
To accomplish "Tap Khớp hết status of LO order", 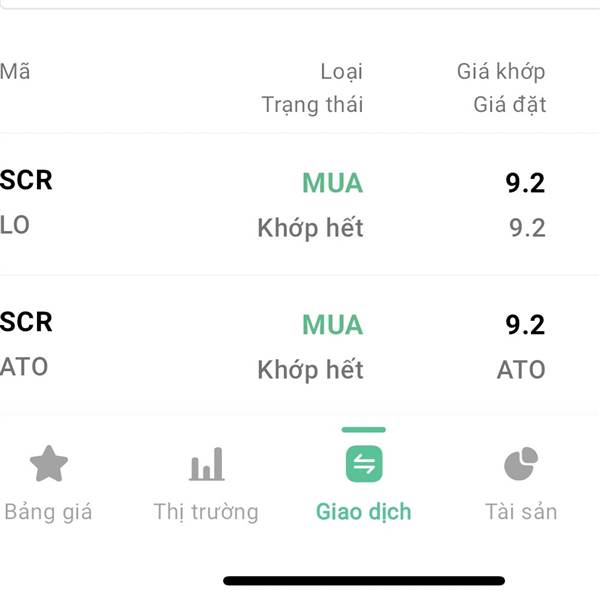I will [310, 228].
